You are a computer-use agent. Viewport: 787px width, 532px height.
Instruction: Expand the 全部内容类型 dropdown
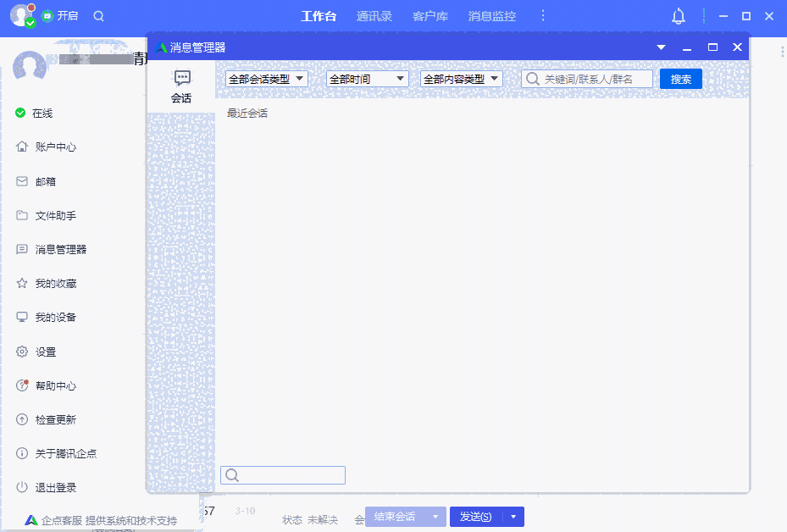[x=461, y=79]
